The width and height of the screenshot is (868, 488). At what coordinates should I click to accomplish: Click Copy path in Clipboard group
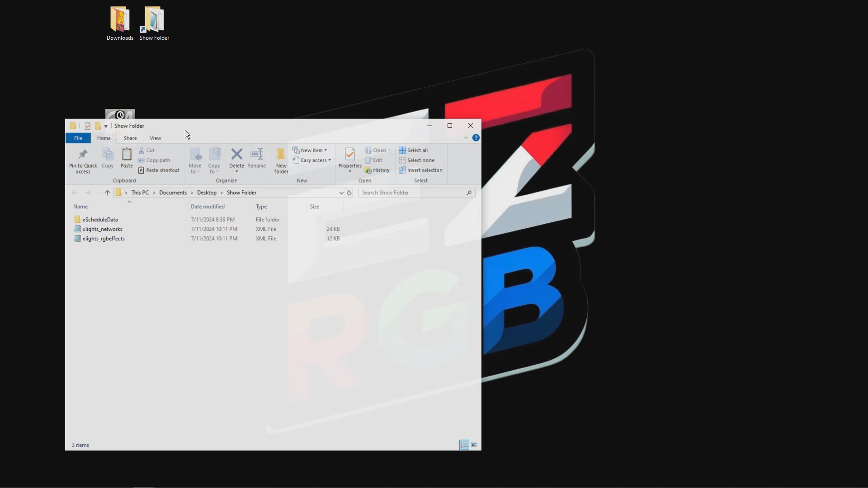pos(154,160)
